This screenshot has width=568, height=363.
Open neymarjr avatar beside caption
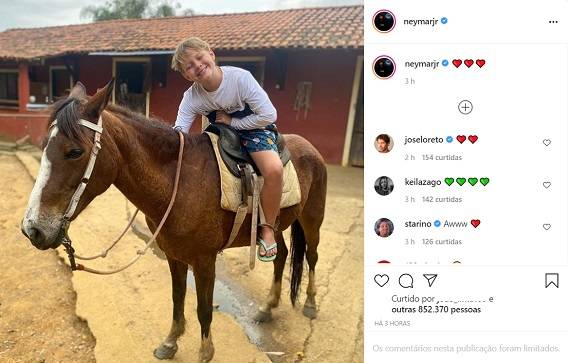[x=384, y=67]
